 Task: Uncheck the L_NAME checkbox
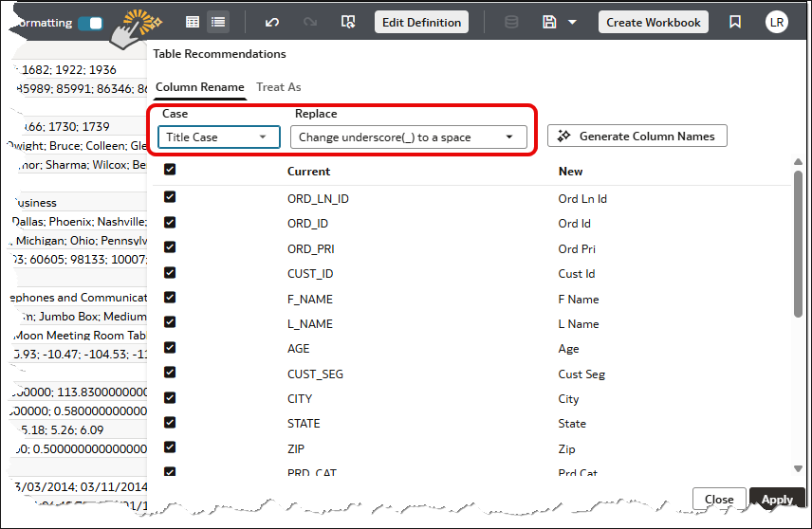click(170, 322)
